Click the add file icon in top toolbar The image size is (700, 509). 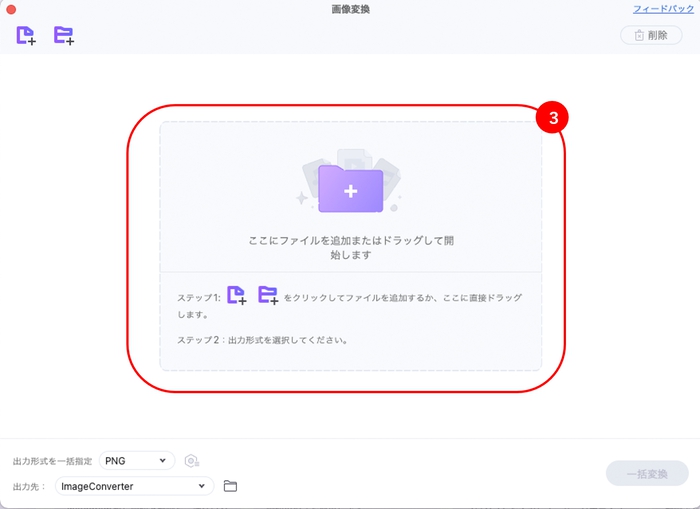point(26,35)
